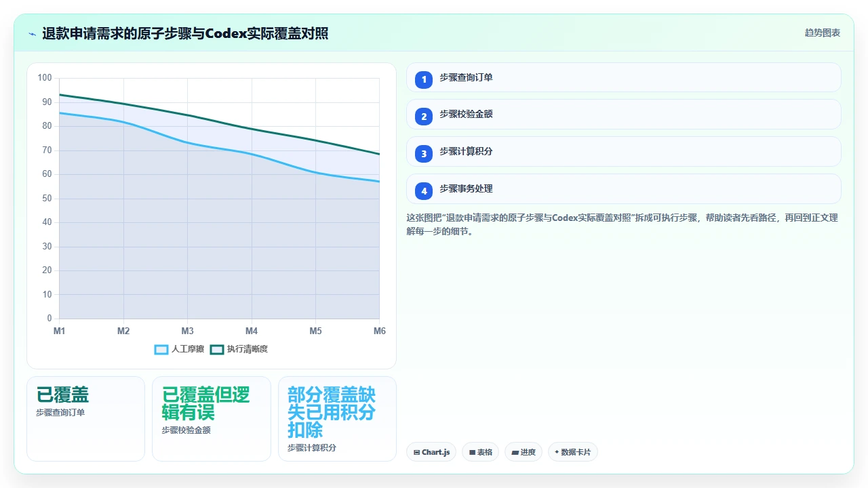The image size is (868, 488).
Task: Toggle the 人工摩擦 legend swatch
Action: click(161, 349)
